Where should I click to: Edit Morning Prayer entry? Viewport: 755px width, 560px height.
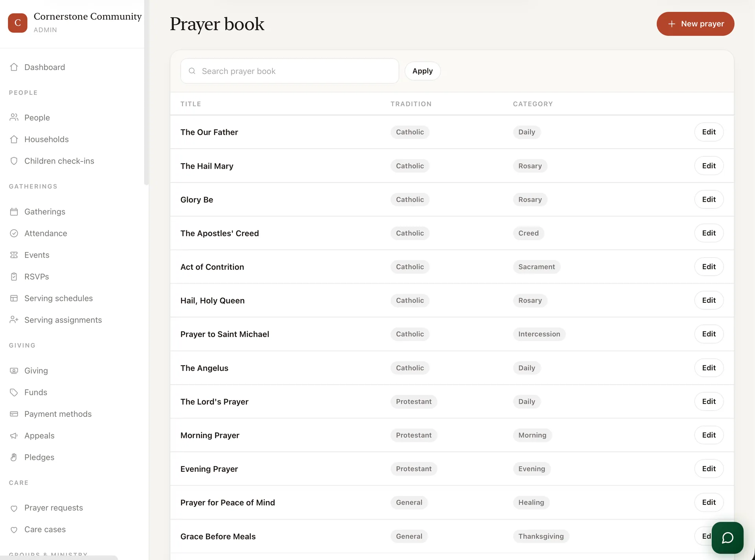tap(709, 435)
